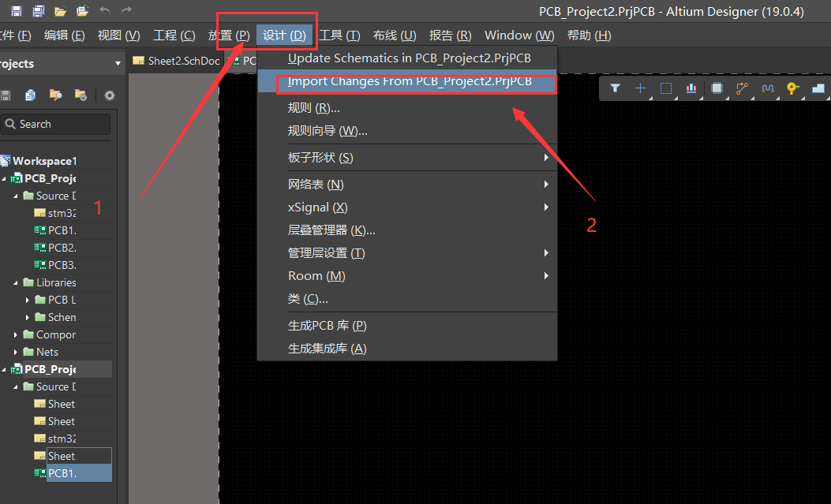Open the 报告 (R) menu
The height and width of the screenshot is (504, 831).
click(450, 35)
